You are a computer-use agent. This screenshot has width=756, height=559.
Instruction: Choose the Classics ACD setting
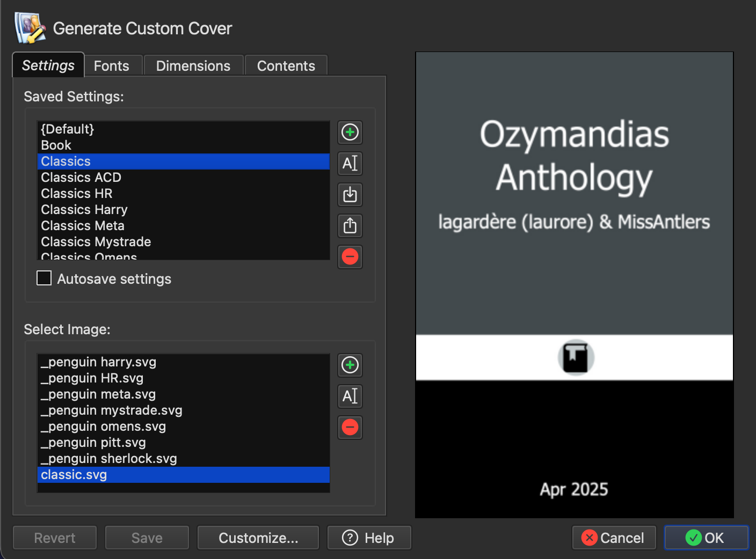pos(184,178)
